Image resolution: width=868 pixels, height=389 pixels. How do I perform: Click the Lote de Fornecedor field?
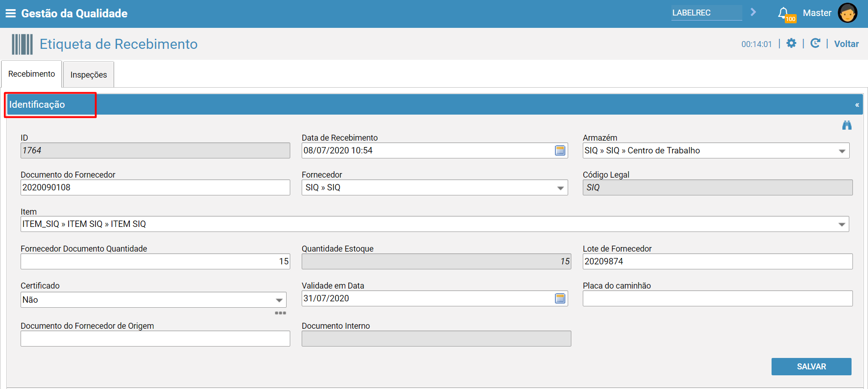(718, 262)
